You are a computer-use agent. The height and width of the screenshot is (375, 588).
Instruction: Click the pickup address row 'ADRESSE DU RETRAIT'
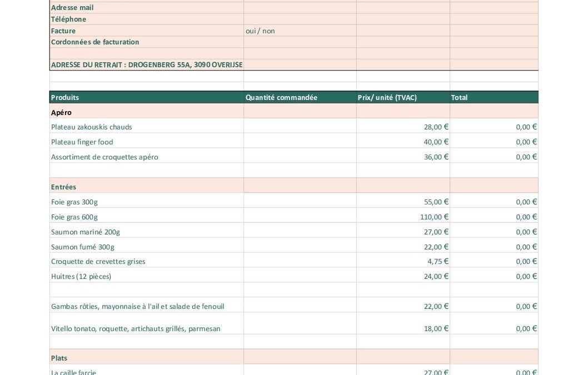coord(147,65)
